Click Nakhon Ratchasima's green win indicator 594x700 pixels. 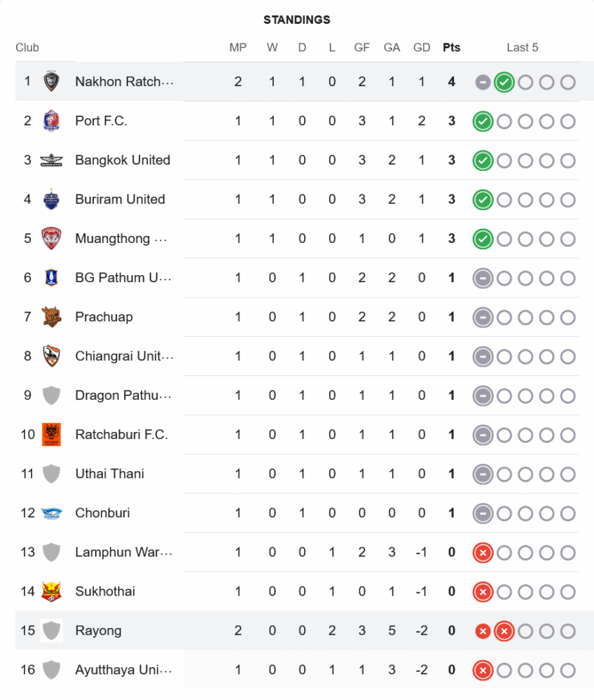click(504, 82)
